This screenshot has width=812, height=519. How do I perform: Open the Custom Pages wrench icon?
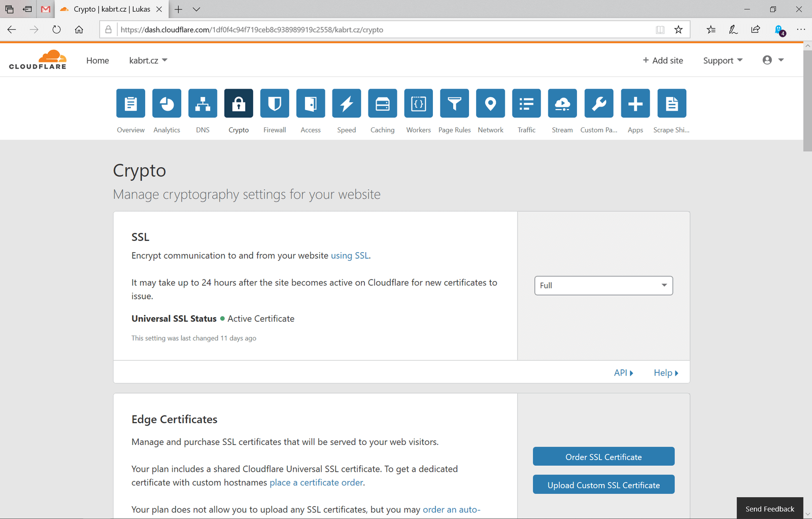pyautogui.click(x=599, y=103)
